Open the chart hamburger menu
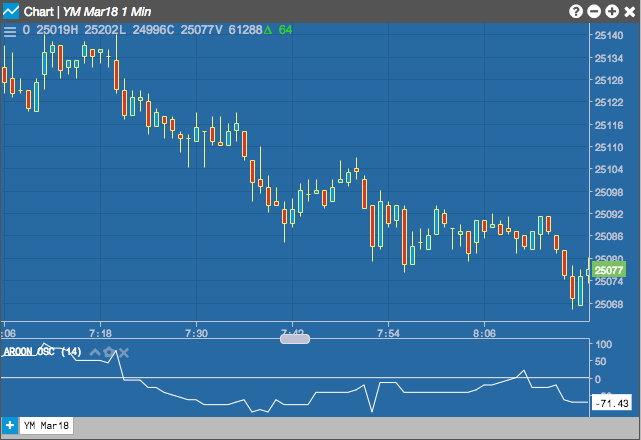The image size is (641, 440). (10, 31)
